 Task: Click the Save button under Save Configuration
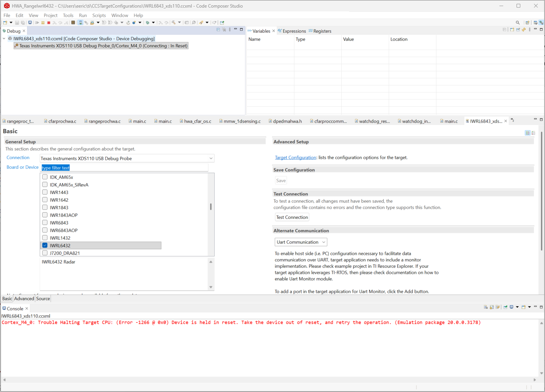(281, 181)
